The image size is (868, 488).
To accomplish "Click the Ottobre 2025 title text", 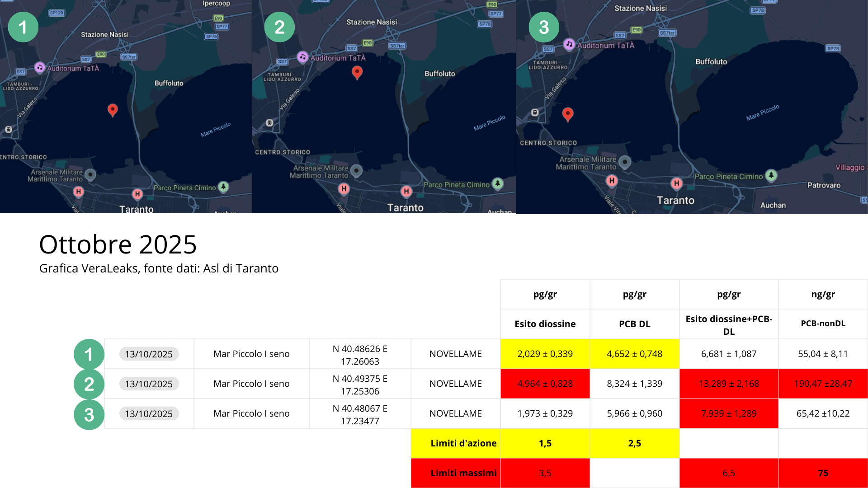I will [118, 244].
